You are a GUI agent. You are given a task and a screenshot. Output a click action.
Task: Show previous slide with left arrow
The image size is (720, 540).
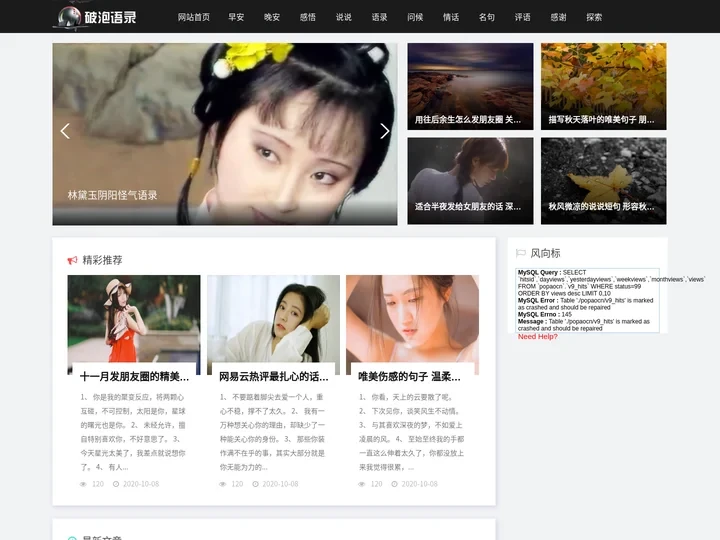pos(65,131)
